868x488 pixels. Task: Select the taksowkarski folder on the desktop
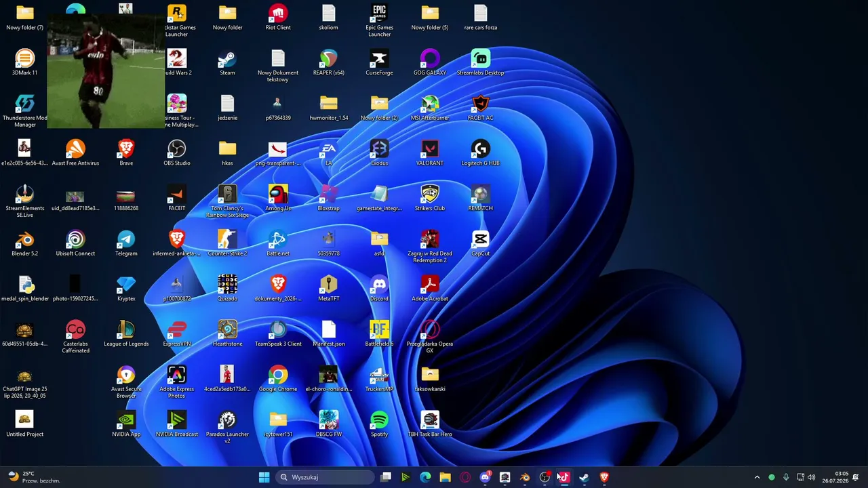tap(430, 379)
